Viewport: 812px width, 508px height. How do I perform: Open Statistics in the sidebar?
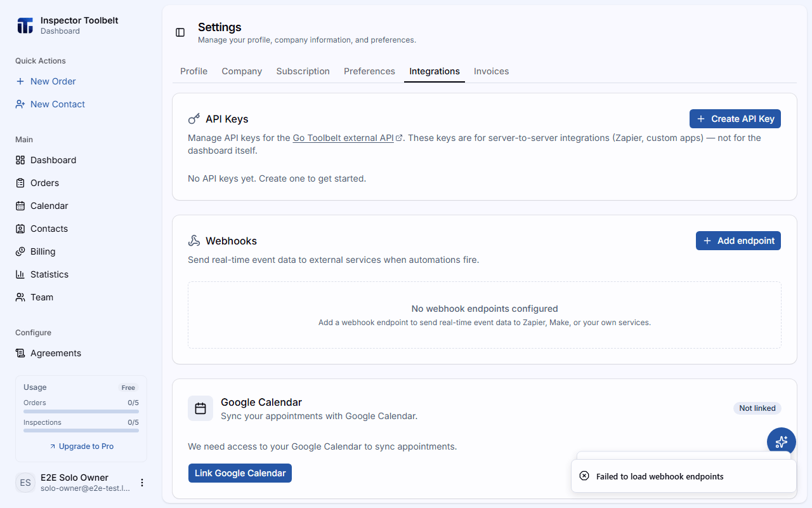81,274
